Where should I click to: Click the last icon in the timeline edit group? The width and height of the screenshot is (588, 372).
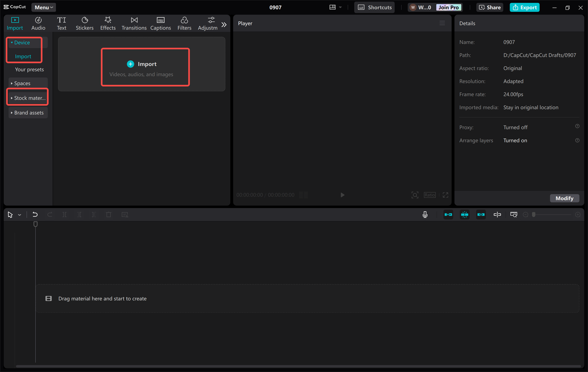click(124, 214)
